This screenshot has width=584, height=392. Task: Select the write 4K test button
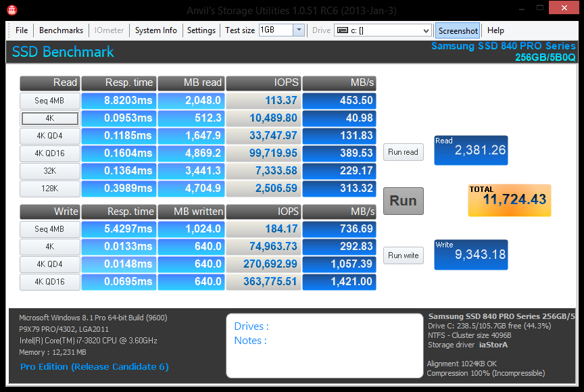click(50, 247)
